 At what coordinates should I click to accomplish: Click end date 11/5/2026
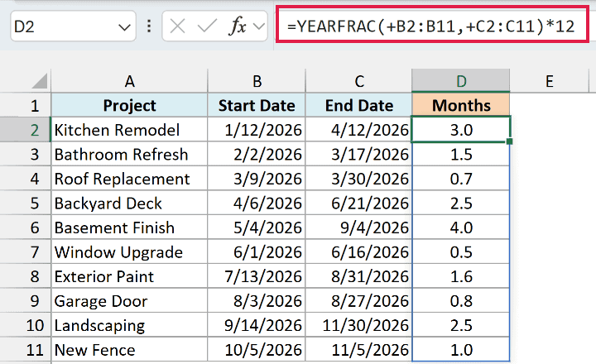pyautogui.click(x=358, y=350)
